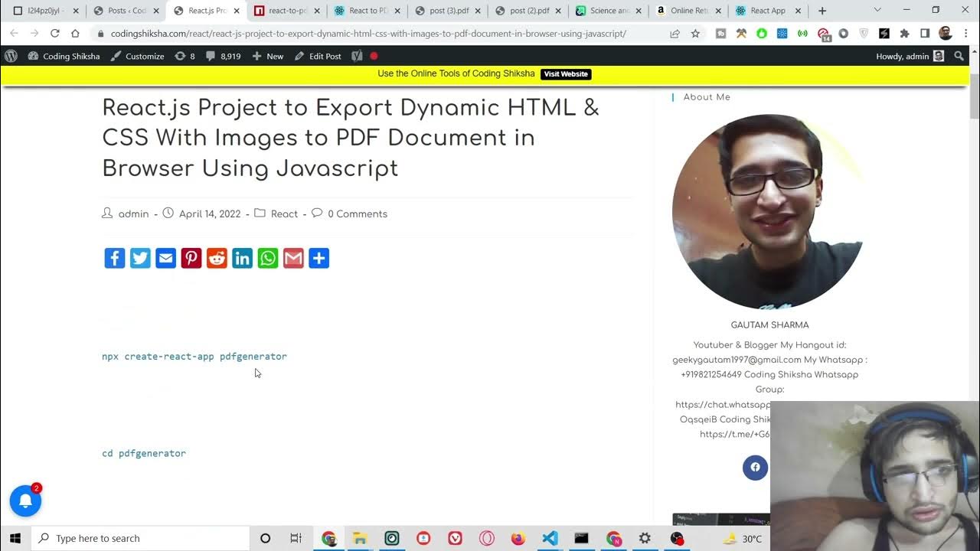This screenshot has width=980, height=551.
Task: Share on Reddit icon
Action: pos(217,258)
